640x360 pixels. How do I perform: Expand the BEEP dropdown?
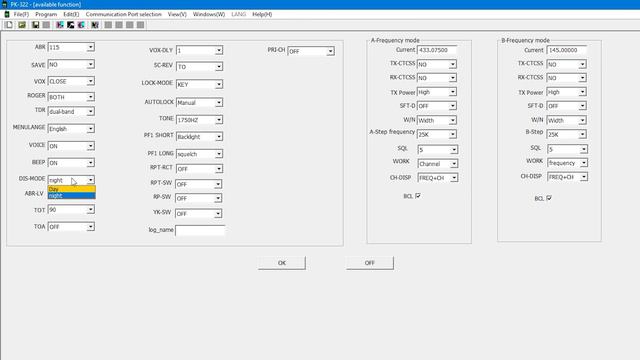pos(90,163)
